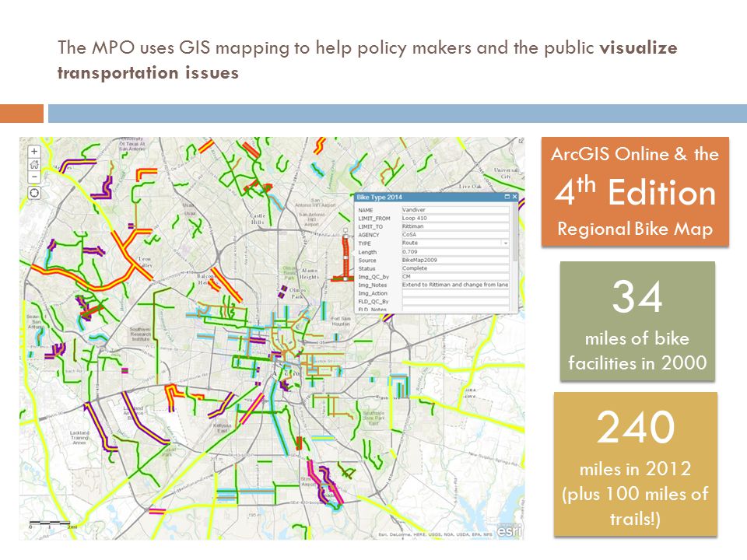Find my location with the locate button
This screenshot has width=747, height=560.
coord(34,193)
